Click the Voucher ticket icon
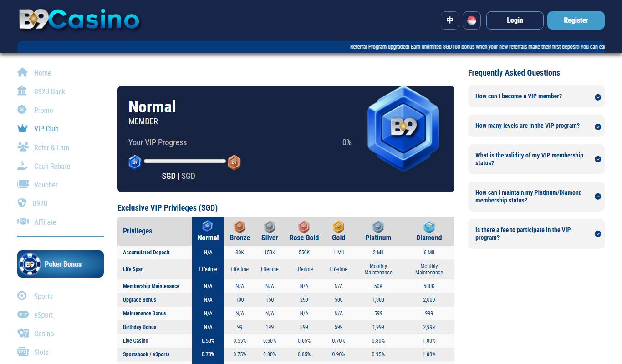The height and width of the screenshot is (364, 622). pyautogui.click(x=23, y=184)
